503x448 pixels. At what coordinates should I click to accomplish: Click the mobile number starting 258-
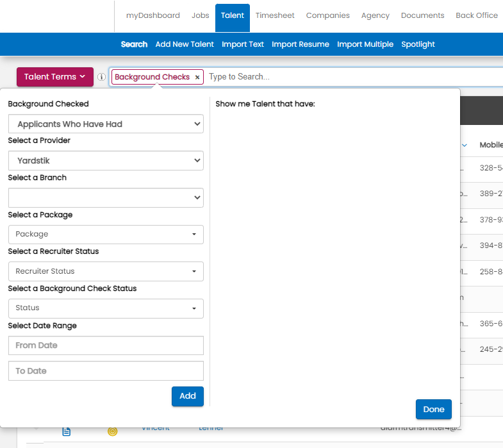491,272
